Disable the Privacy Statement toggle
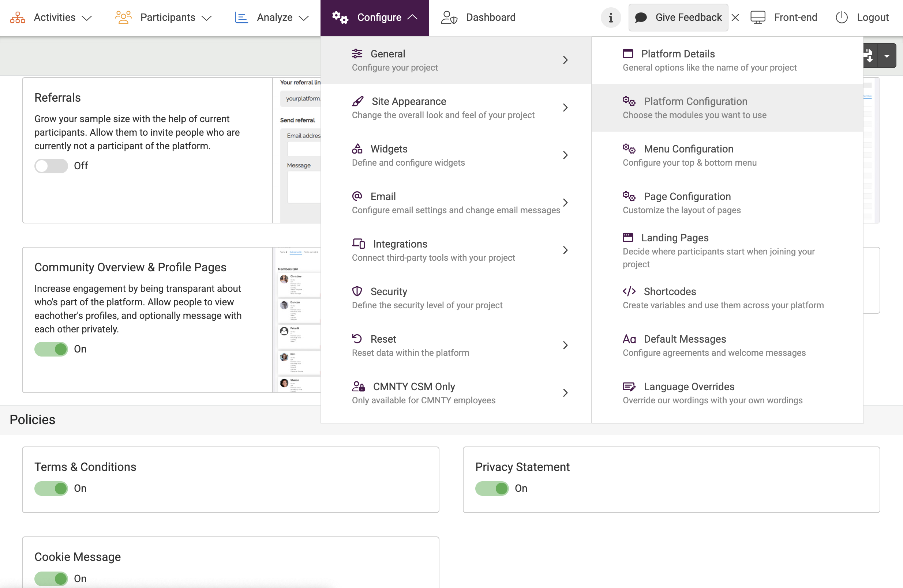 coord(492,488)
